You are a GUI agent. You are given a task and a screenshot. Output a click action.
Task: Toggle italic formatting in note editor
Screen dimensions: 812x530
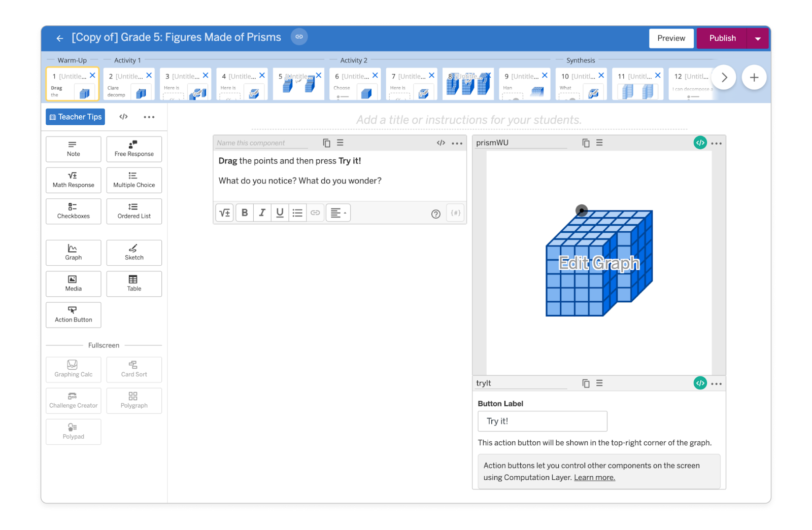point(262,213)
